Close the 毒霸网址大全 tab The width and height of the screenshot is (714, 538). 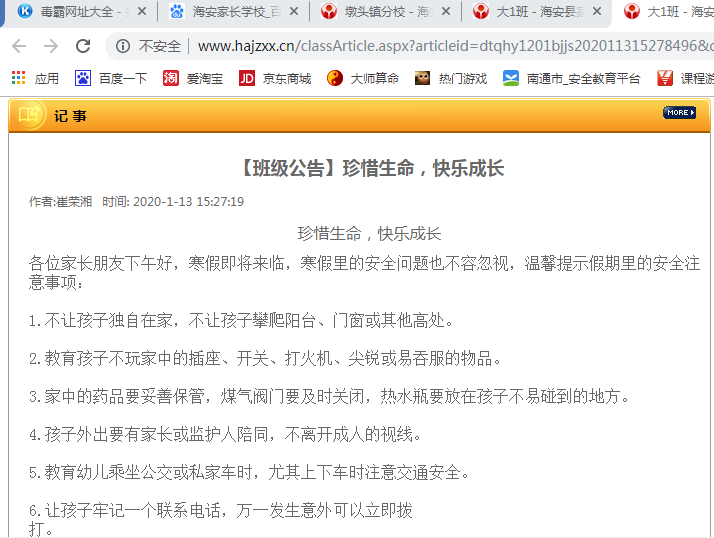click(140, 13)
